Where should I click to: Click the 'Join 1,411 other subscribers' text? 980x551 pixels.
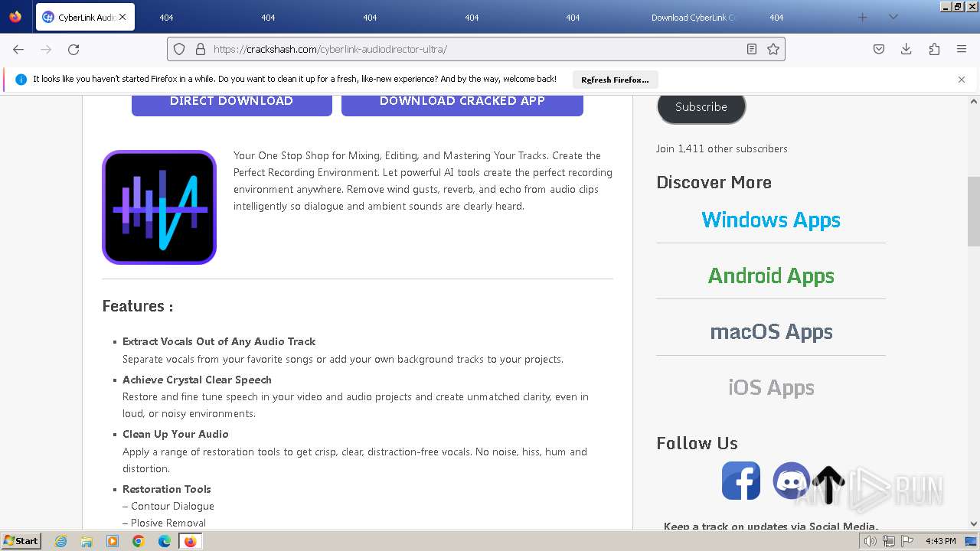[x=722, y=148]
